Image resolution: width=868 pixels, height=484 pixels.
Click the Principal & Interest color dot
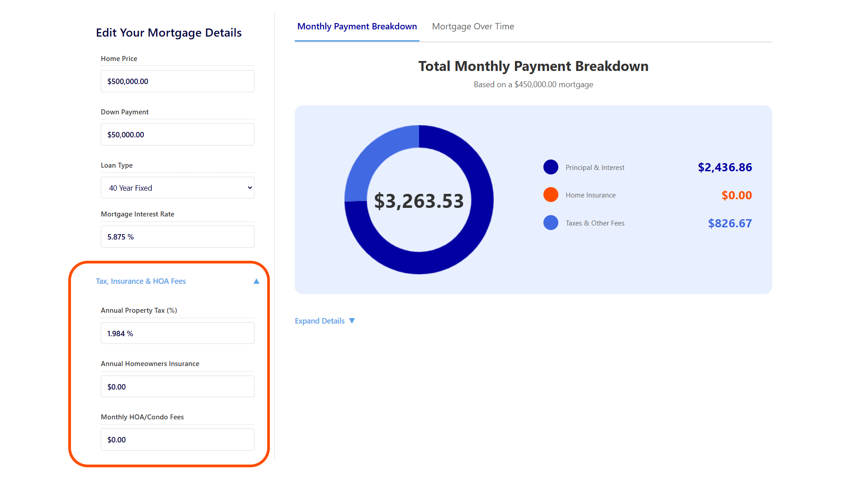[551, 167]
